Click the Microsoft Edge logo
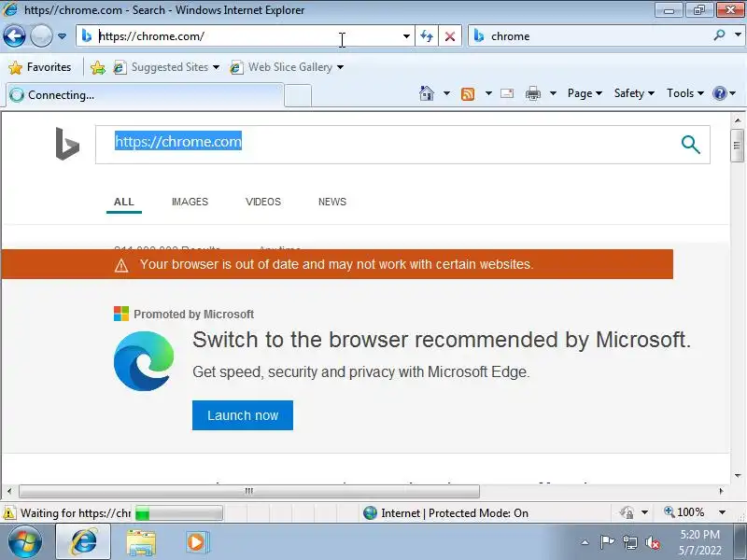The image size is (747, 560). (144, 361)
